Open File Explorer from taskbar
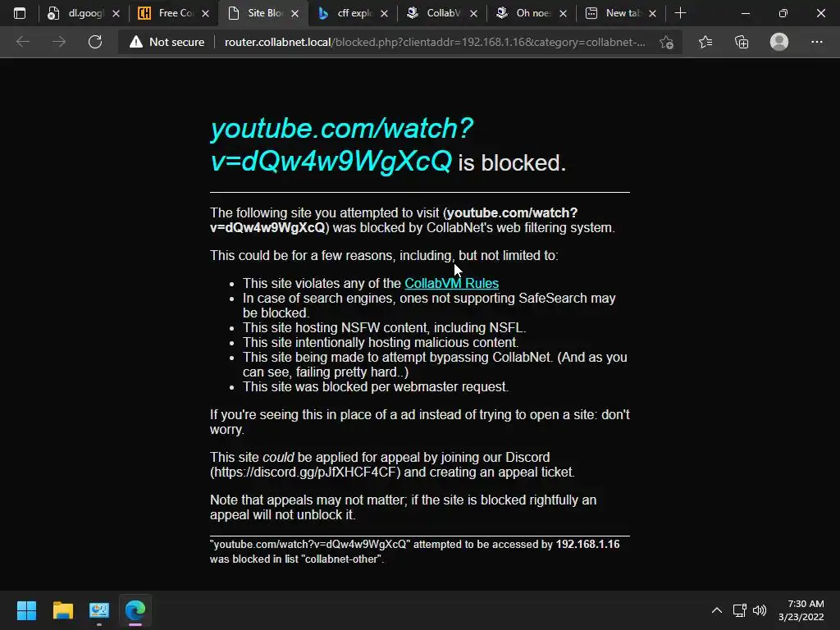 pyautogui.click(x=62, y=610)
